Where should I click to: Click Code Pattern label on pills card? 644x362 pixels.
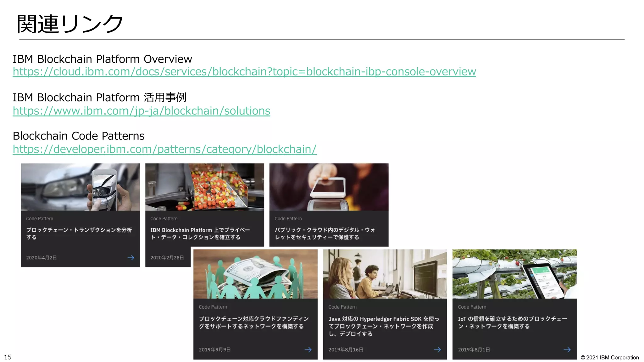pos(164,219)
